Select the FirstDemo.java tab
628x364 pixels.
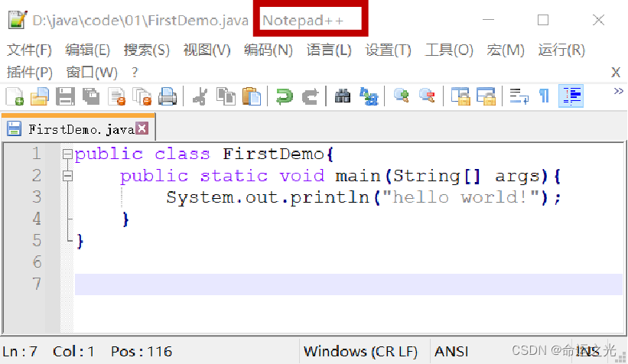point(79,129)
